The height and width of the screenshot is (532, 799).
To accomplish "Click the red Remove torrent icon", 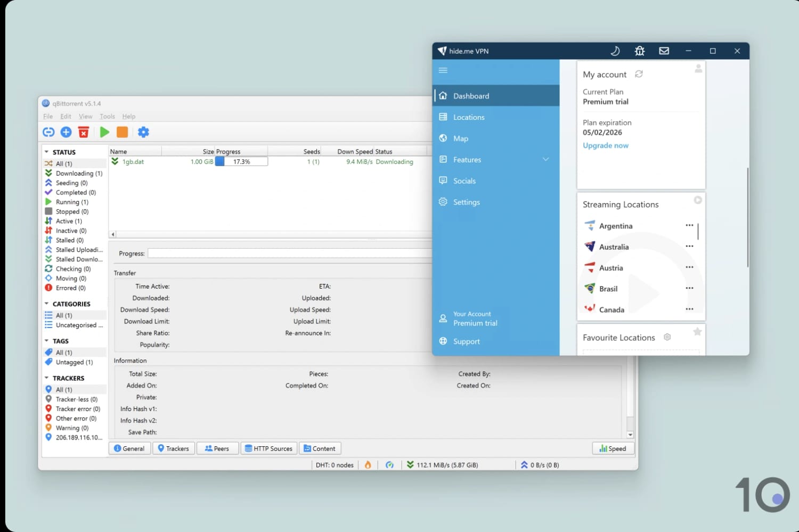I will point(84,132).
